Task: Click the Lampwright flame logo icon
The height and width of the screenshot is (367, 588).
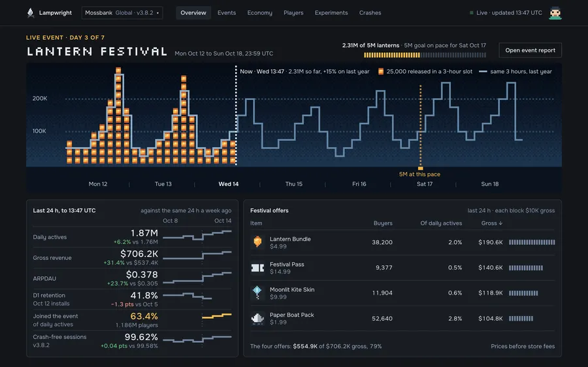Action: pos(31,13)
